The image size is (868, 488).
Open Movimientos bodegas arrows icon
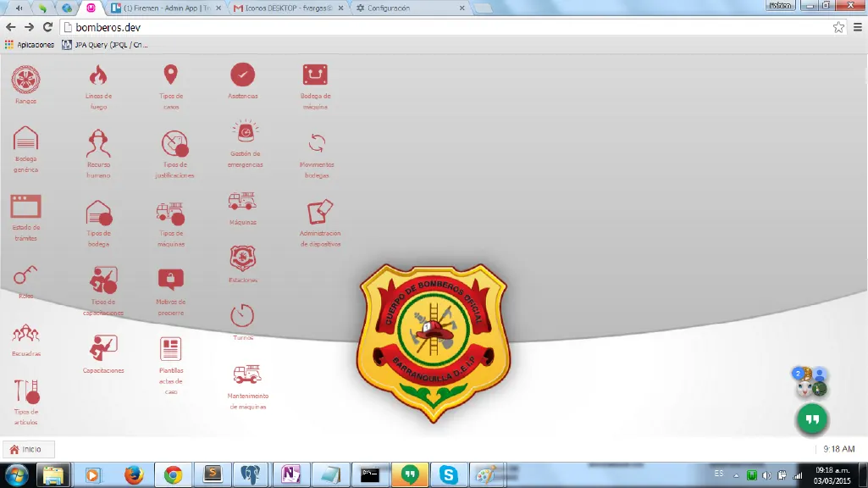pyautogui.click(x=317, y=143)
